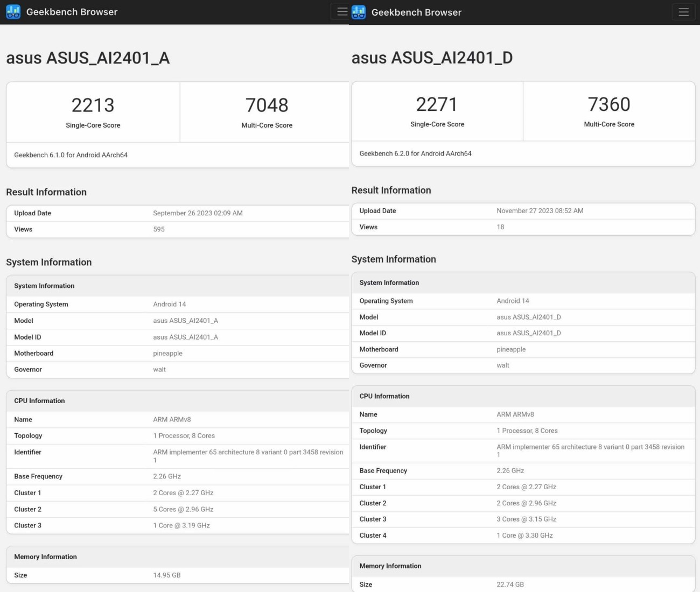The image size is (700, 592).
Task: Click left page 'Android 14' operating system value
Action: 169,304
